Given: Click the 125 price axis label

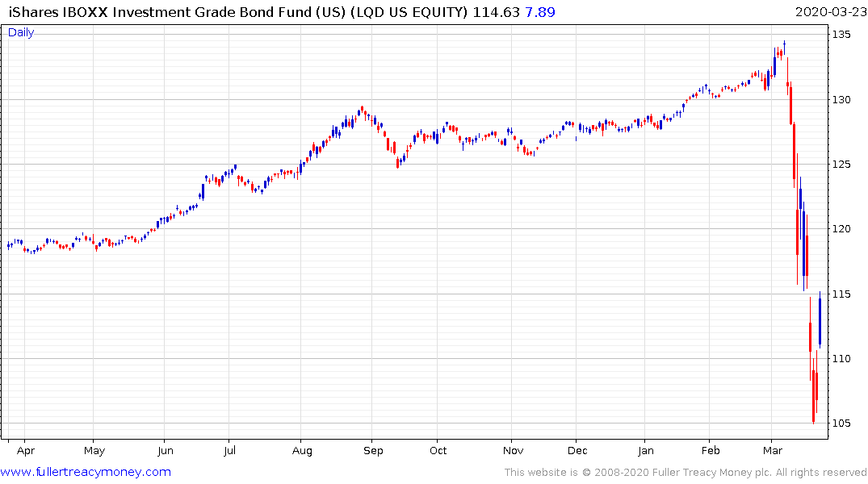Looking at the screenshot, I should coord(841,165).
